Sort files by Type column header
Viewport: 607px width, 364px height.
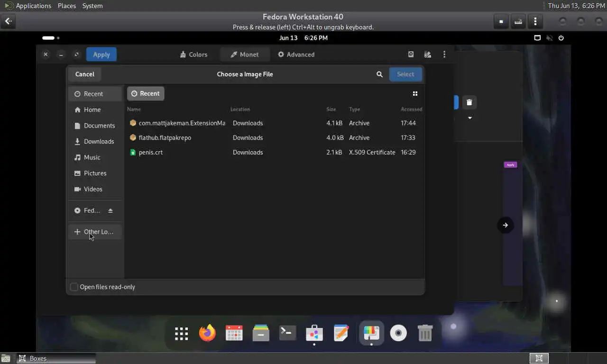coord(355,109)
